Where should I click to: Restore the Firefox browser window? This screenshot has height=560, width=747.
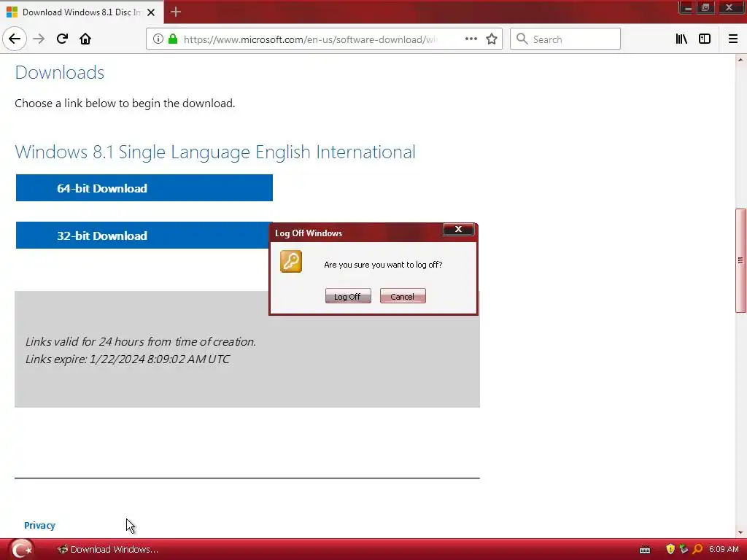[x=705, y=7]
